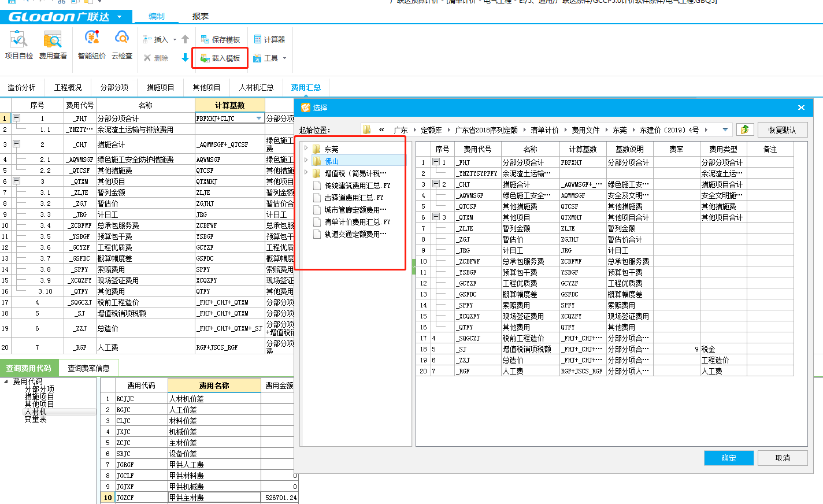Open the FBFXHJ+CLJC calculation base dropdown
Screen dimensions: 823x504
259,118
